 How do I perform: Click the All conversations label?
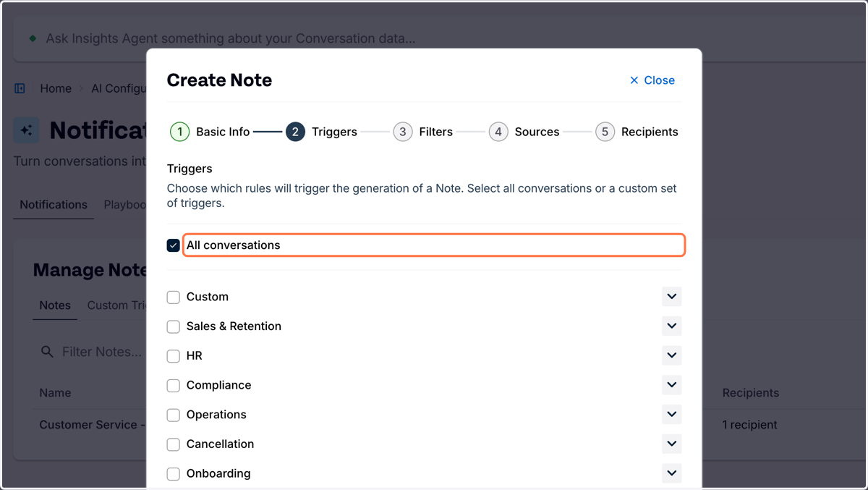tap(233, 245)
